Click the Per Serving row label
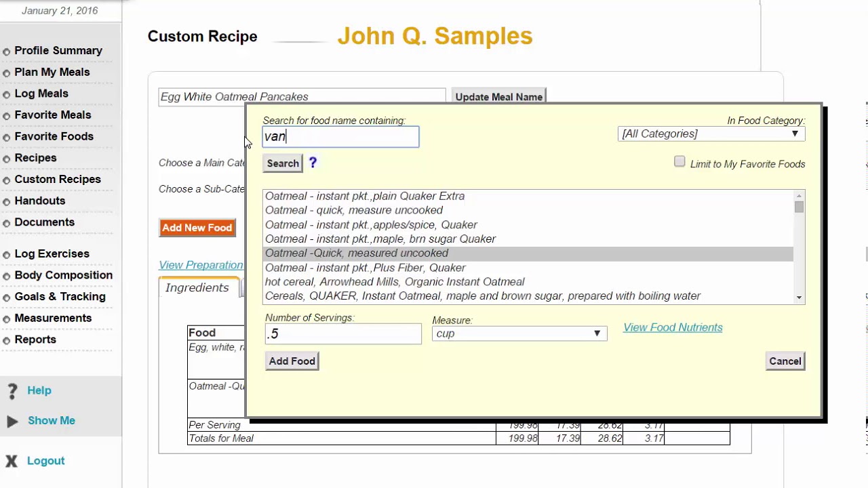 (214, 425)
